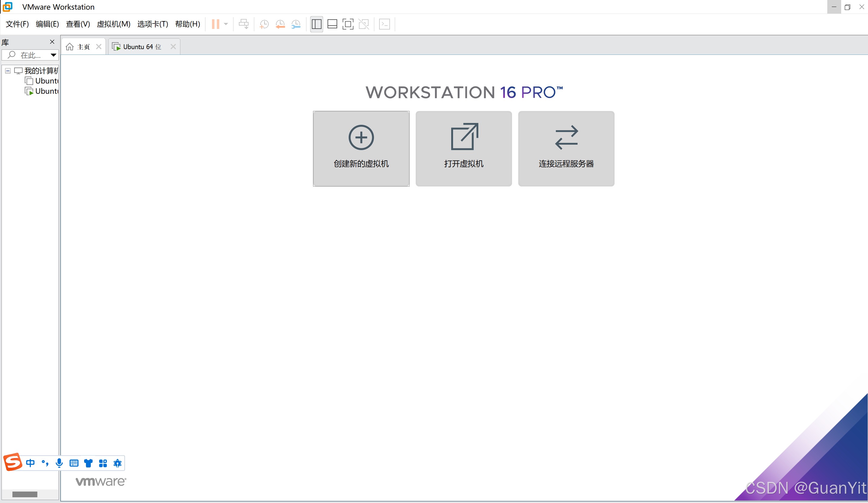Switch to the Ubuntu 64 位 tab
The image size is (868, 503).
point(142,47)
